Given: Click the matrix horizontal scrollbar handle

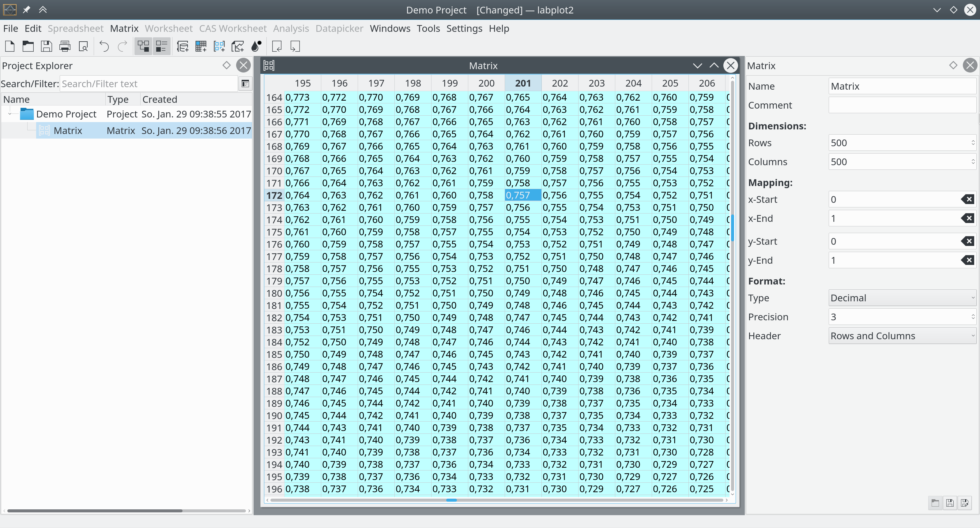Looking at the screenshot, I should (x=451, y=500).
